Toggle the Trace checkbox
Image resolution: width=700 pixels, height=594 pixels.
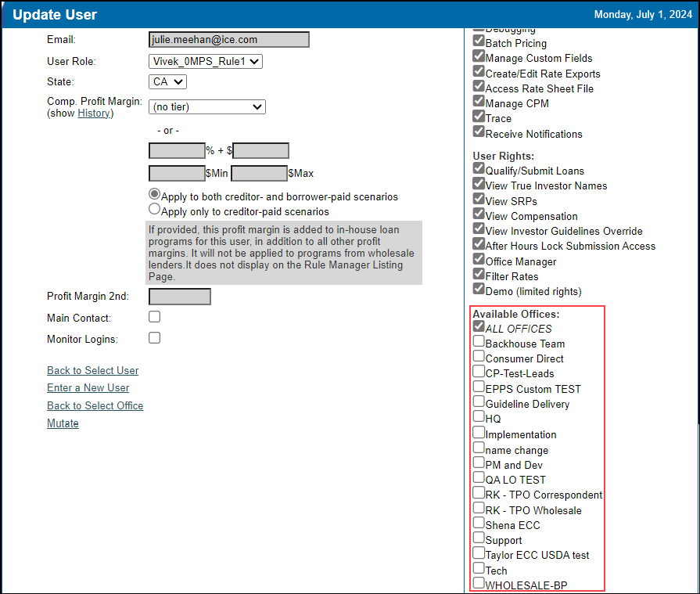point(479,116)
